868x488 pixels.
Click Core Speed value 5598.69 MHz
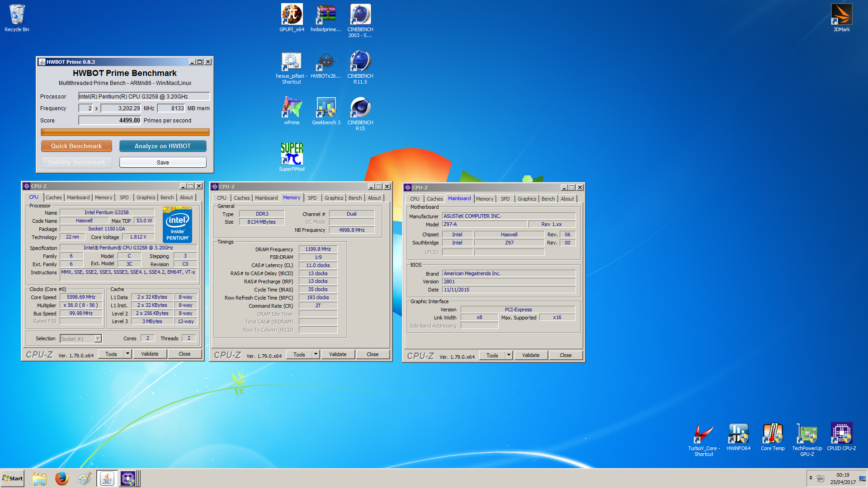(81, 297)
